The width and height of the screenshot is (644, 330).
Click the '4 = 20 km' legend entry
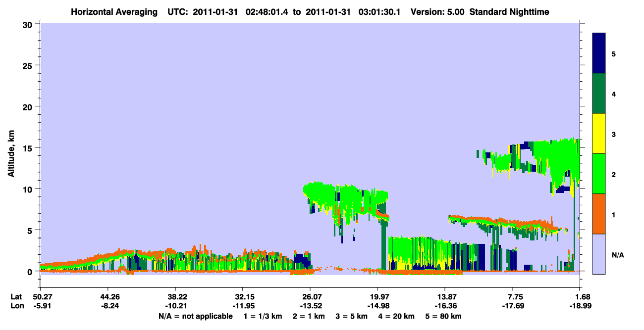pos(397,316)
